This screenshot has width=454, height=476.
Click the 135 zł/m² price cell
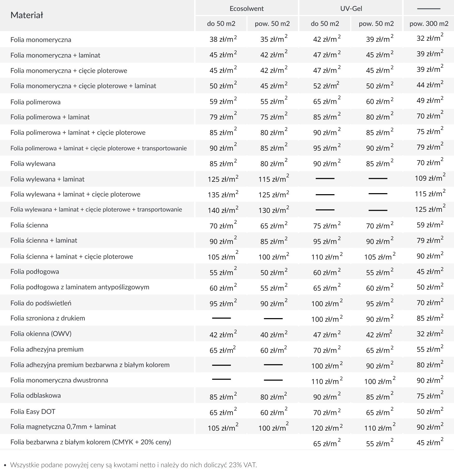[x=223, y=194]
